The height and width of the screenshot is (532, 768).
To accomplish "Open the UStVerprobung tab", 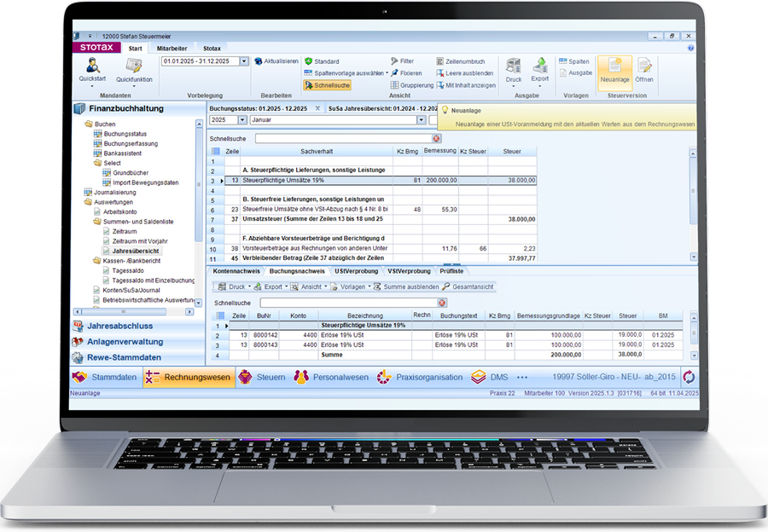I will pyautogui.click(x=356, y=271).
